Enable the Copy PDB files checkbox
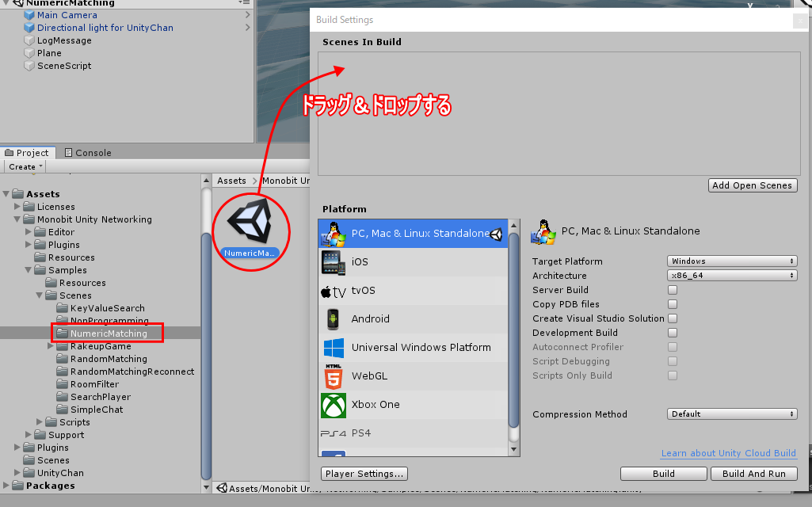Viewport: 812px width, 507px height. tap(673, 304)
